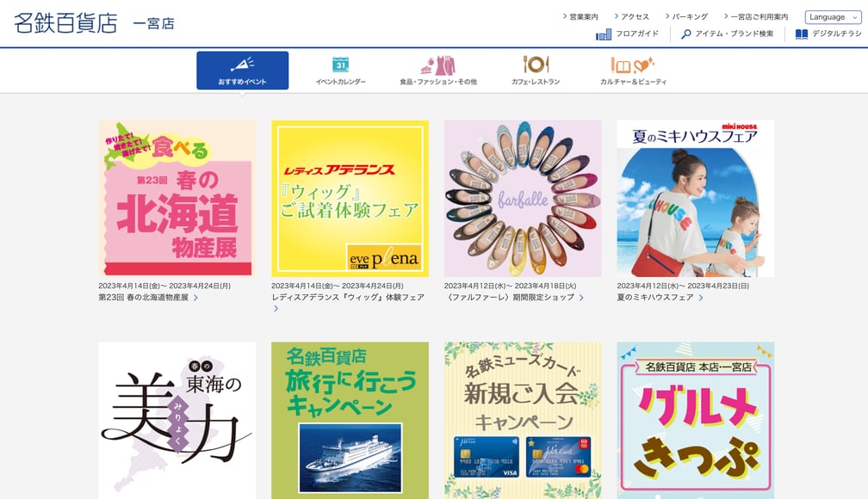Select the イベントカレンダー calendar icon
868x499 pixels.
340,65
